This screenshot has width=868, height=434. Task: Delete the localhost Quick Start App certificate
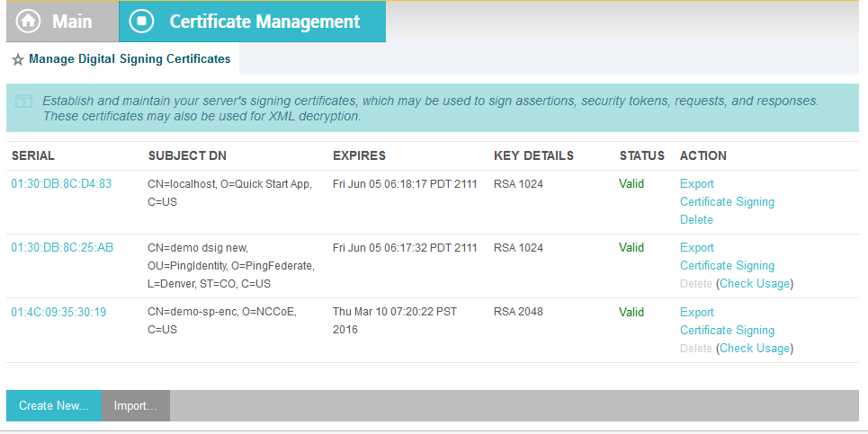tap(696, 219)
